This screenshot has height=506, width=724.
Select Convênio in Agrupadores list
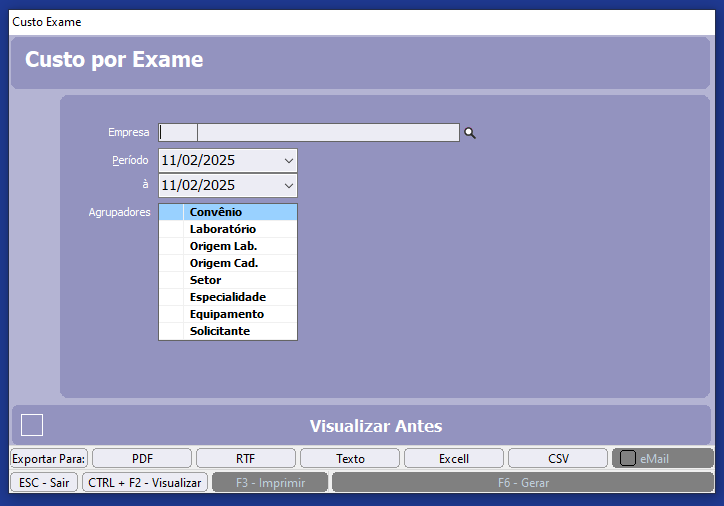(216, 212)
